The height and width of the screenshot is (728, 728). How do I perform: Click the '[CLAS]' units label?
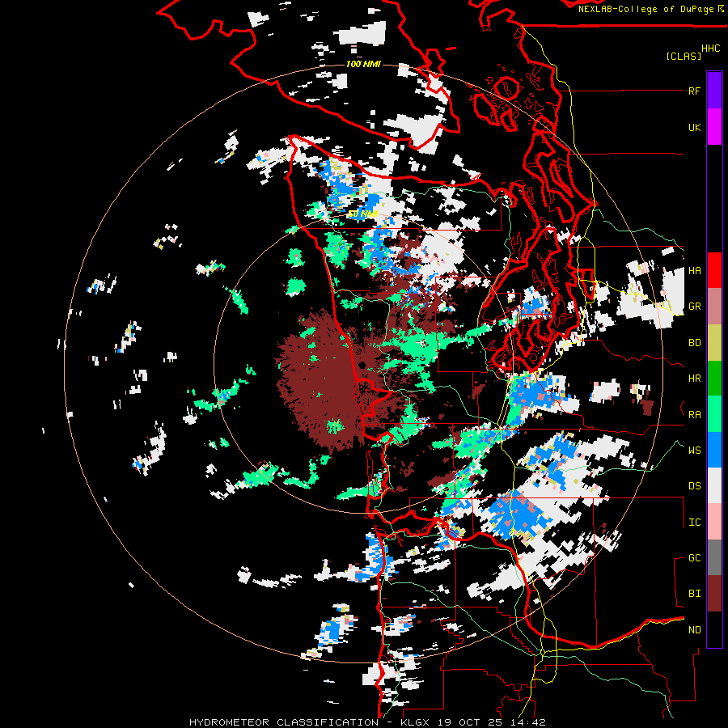point(684,56)
